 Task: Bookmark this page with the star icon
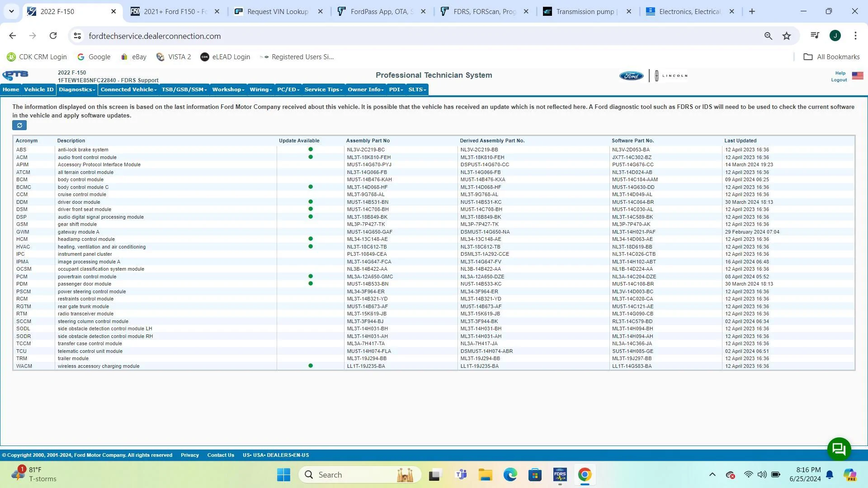pyautogui.click(x=787, y=36)
